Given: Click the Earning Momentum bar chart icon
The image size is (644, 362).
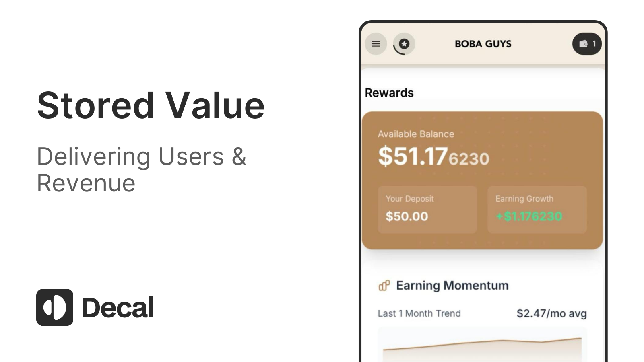Looking at the screenshot, I should [384, 286].
